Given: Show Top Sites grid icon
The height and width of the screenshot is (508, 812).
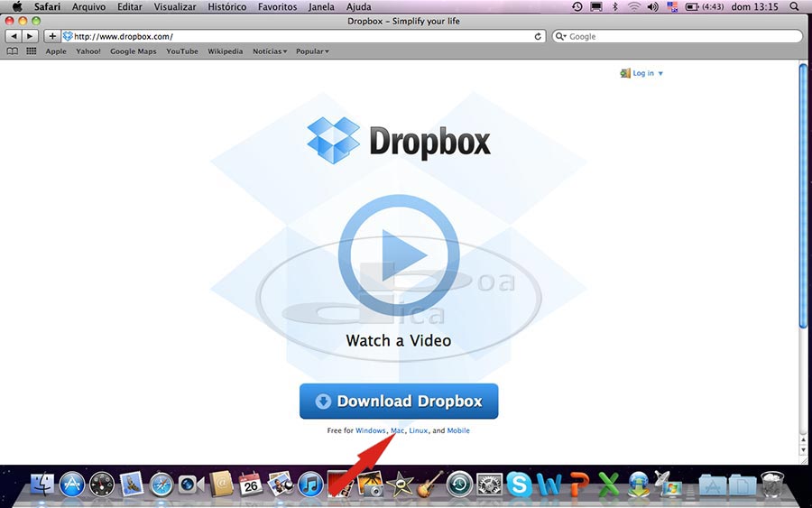Looking at the screenshot, I should [x=32, y=51].
